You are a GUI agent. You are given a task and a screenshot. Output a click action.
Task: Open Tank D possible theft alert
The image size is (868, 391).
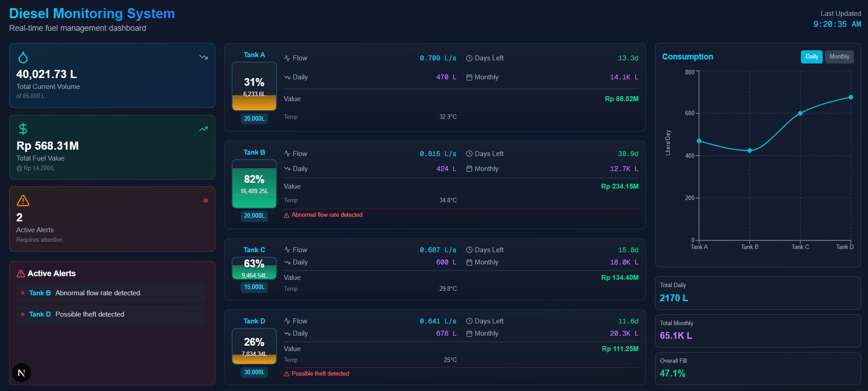pos(111,314)
